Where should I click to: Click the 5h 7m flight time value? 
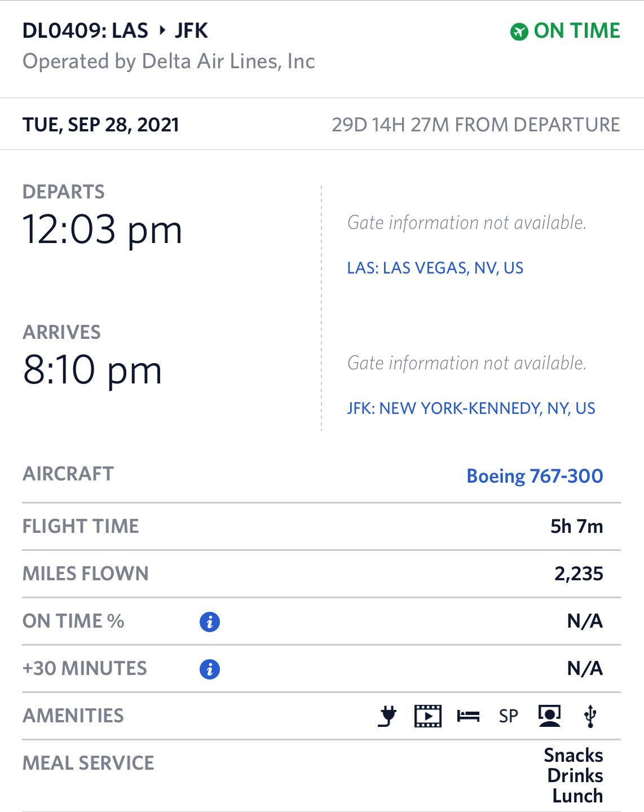coord(577,526)
